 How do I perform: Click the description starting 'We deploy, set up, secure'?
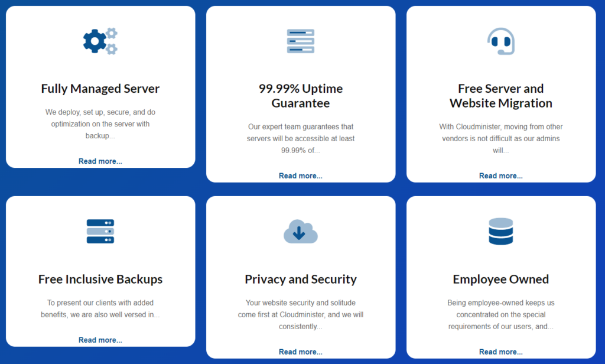[100, 124]
